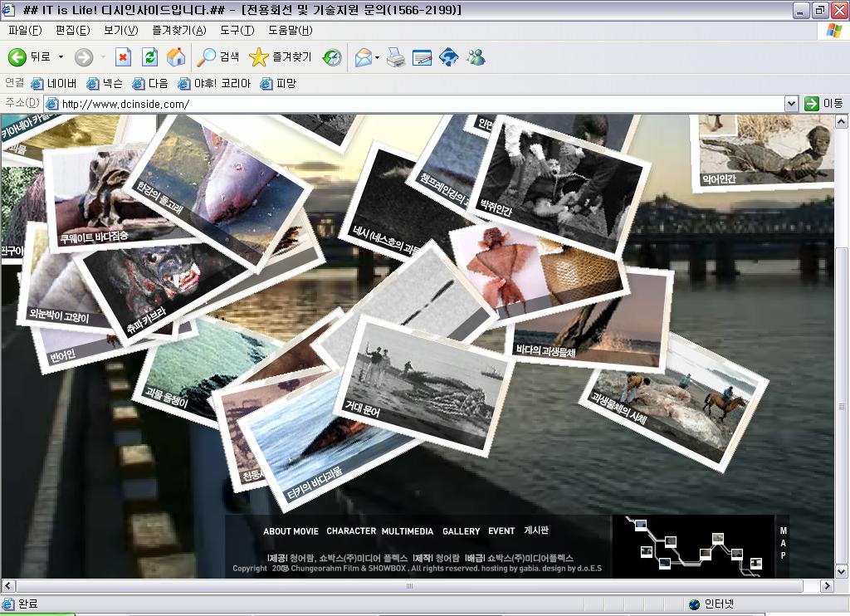Expand the Back button history dropdown

tap(61, 57)
